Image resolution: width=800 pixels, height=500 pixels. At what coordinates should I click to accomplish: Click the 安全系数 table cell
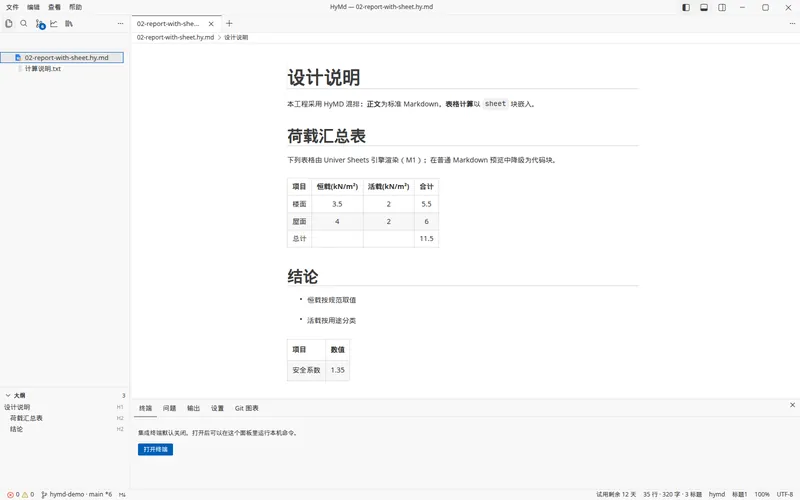pos(306,370)
